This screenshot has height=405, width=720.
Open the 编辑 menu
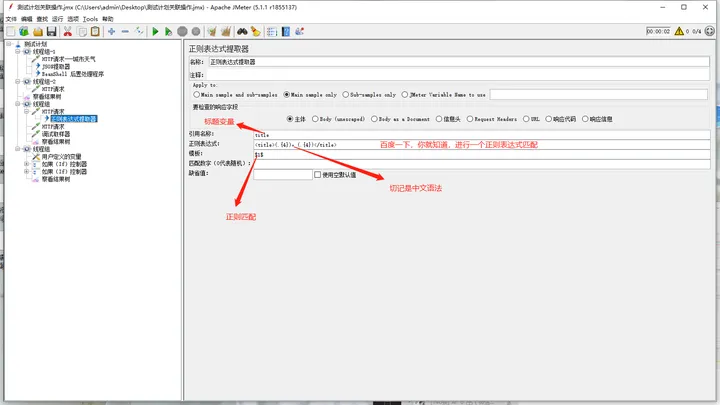(x=27, y=19)
